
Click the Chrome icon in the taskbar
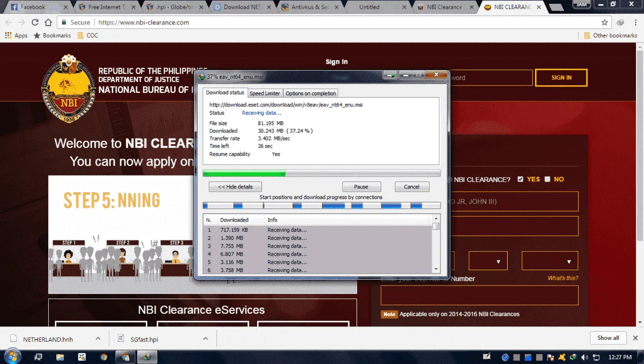pyautogui.click(x=103, y=356)
